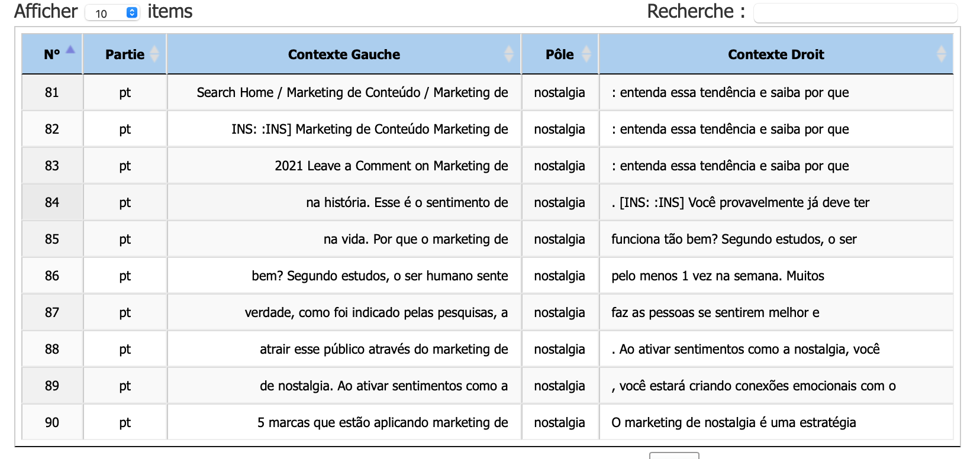Click row 85 left context text

pos(415,239)
